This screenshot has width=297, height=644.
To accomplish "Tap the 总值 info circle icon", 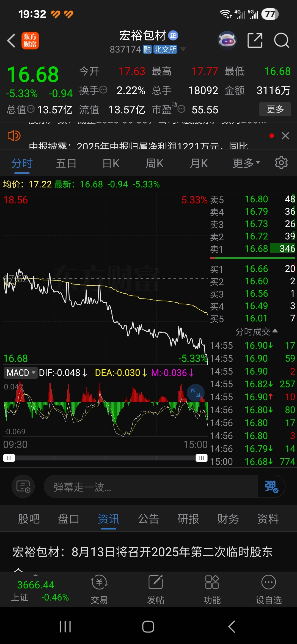I will click(31, 109).
